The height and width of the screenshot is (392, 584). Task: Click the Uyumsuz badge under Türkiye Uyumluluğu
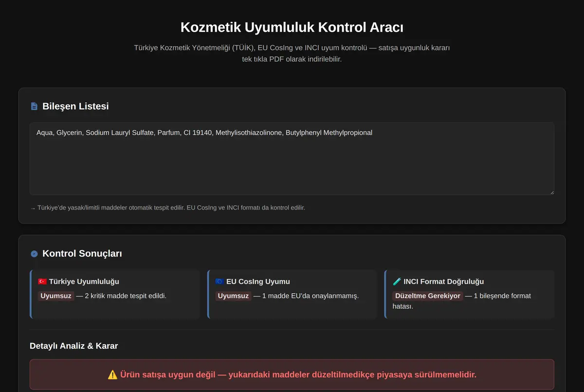click(x=56, y=296)
